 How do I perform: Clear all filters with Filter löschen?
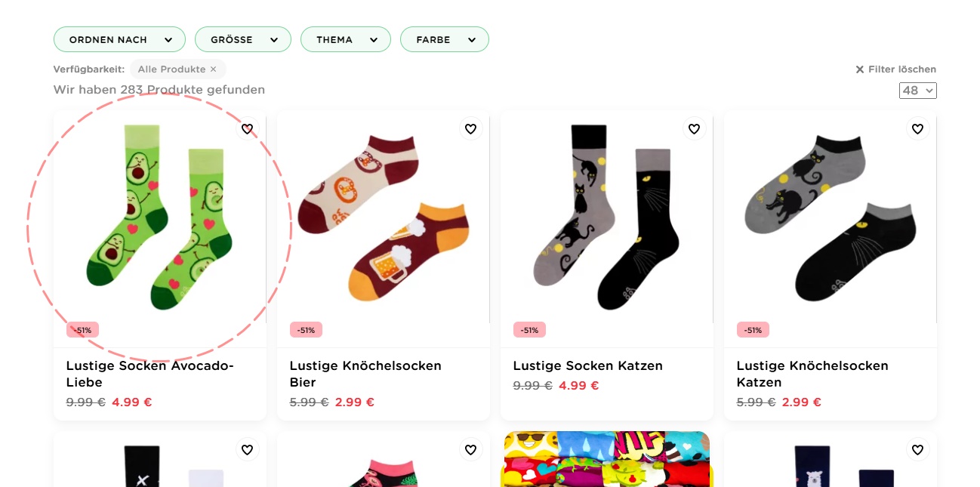[x=895, y=69]
